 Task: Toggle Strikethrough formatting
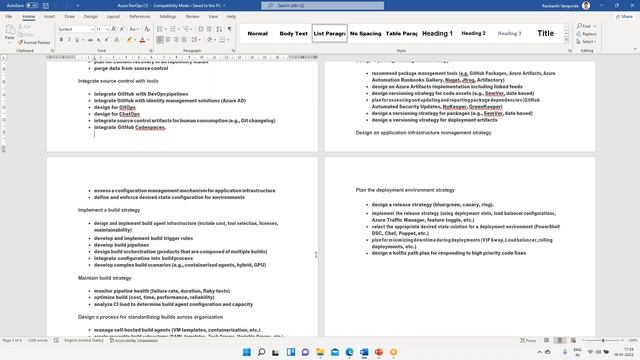tap(91, 40)
